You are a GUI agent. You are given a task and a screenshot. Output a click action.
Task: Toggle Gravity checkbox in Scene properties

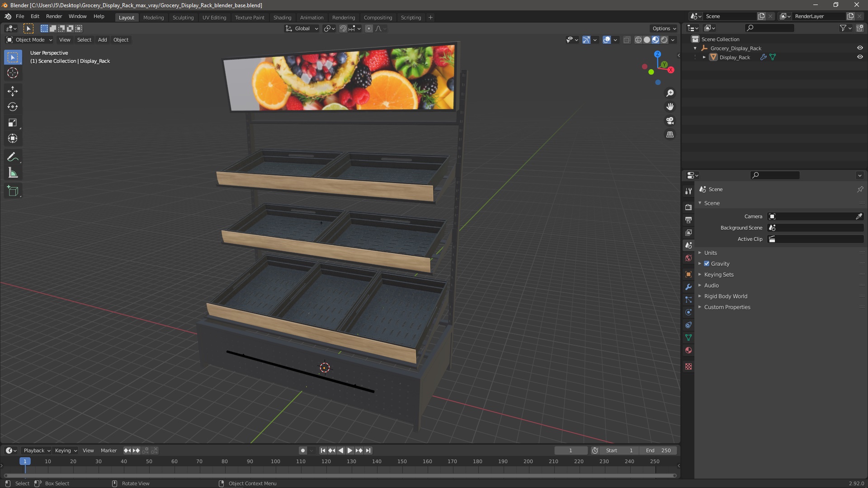(707, 263)
